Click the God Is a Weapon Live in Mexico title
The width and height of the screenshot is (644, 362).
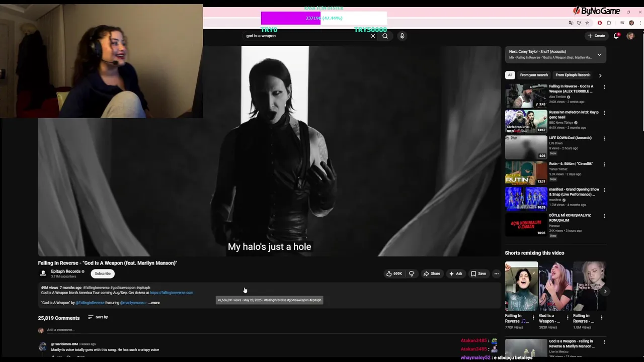(572, 344)
